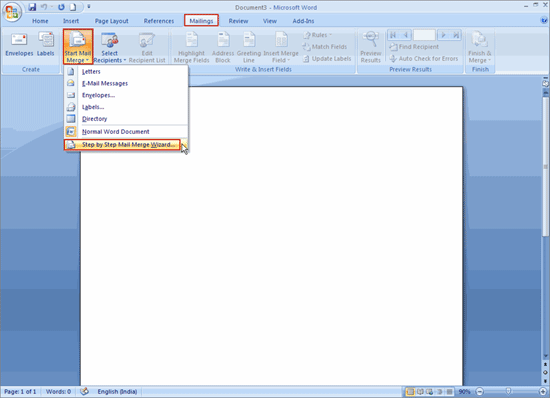The width and height of the screenshot is (550, 398).
Task: Click the Zoom Out minus button
Action: coord(479,392)
